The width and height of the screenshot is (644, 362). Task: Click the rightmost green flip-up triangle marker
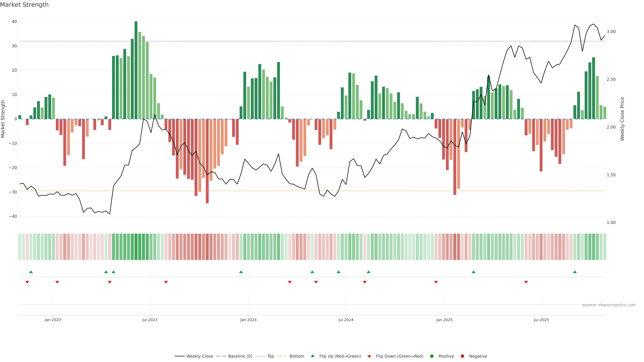pos(575,272)
